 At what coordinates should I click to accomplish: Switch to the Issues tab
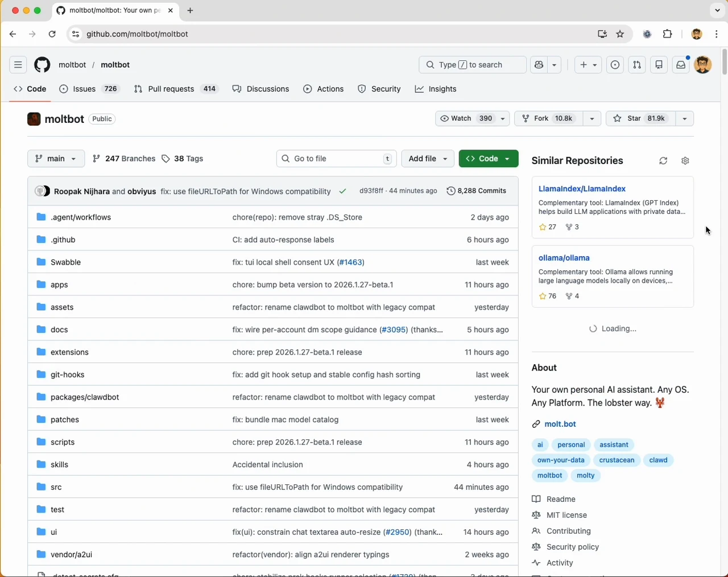point(90,89)
